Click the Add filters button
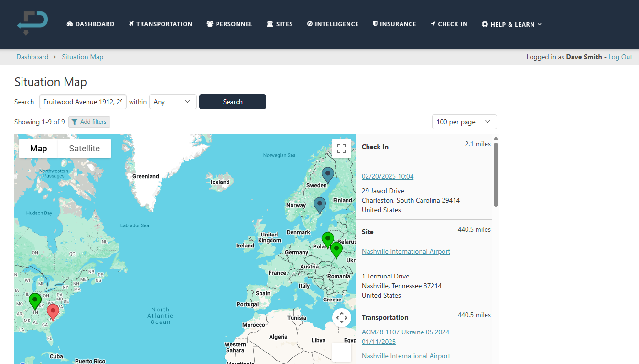The image size is (639, 364). (x=89, y=122)
